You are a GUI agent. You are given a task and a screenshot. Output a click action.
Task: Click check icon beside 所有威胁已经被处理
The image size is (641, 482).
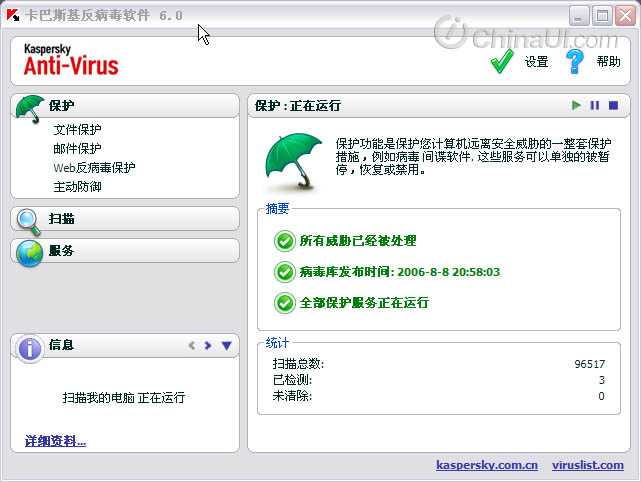[285, 241]
